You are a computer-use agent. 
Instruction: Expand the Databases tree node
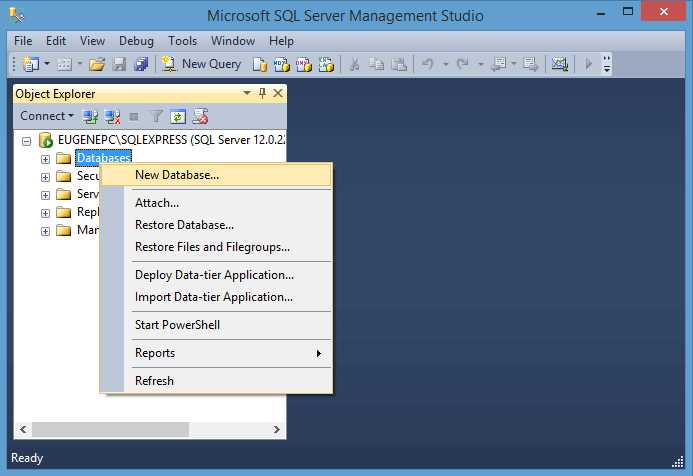[45, 158]
